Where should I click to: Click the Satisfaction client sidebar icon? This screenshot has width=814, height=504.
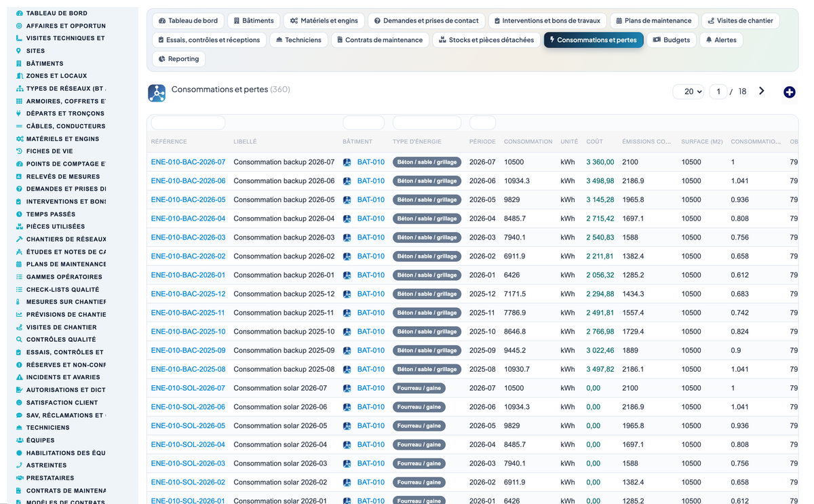19,402
